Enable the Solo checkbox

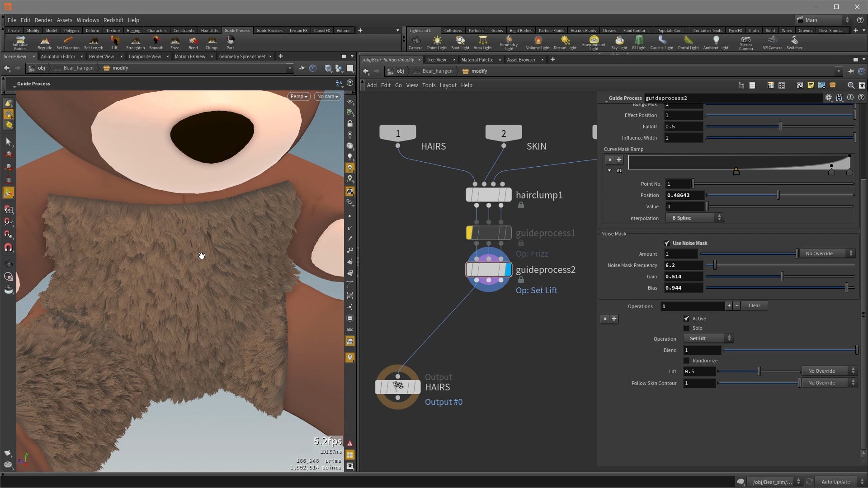(x=686, y=328)
